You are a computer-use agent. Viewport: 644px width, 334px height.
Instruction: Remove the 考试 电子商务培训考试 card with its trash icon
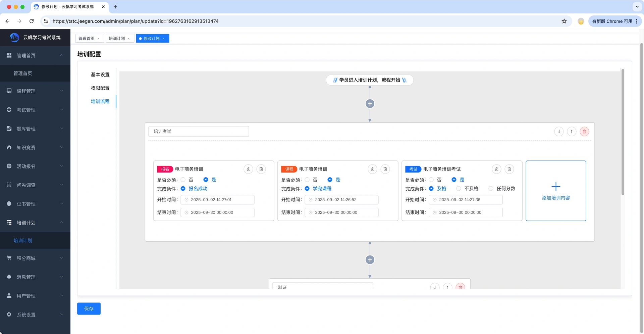coord(509,169)
